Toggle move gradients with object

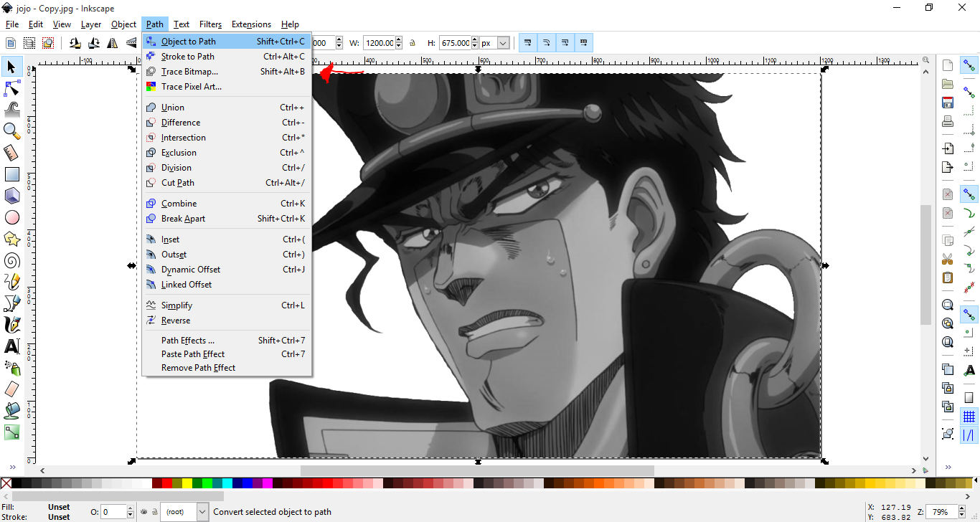[565, 43]
